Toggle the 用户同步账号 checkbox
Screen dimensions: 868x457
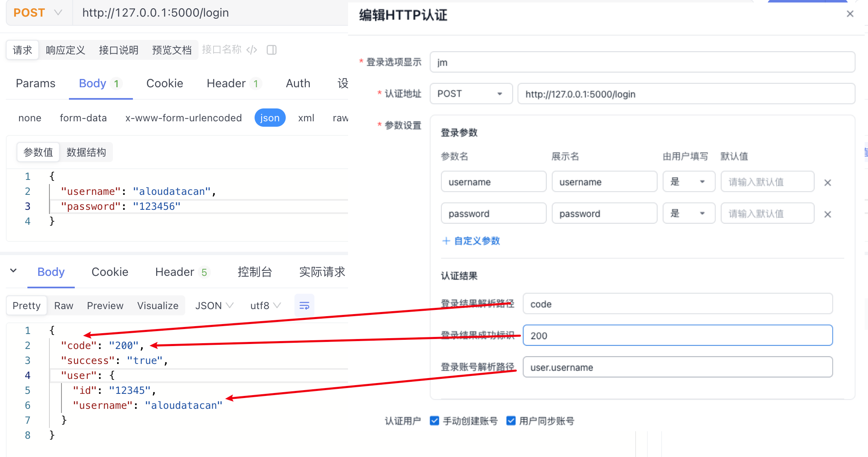tap(511, 421)
